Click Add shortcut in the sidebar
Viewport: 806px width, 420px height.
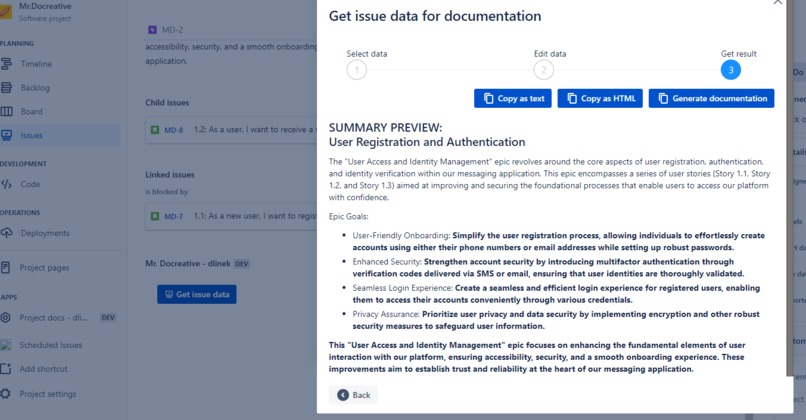[43, 369]
